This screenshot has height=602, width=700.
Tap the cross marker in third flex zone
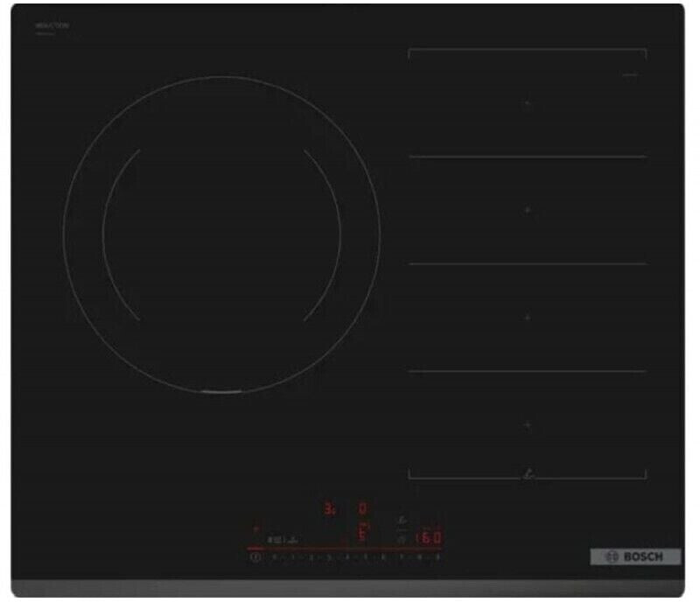[528, 317]
